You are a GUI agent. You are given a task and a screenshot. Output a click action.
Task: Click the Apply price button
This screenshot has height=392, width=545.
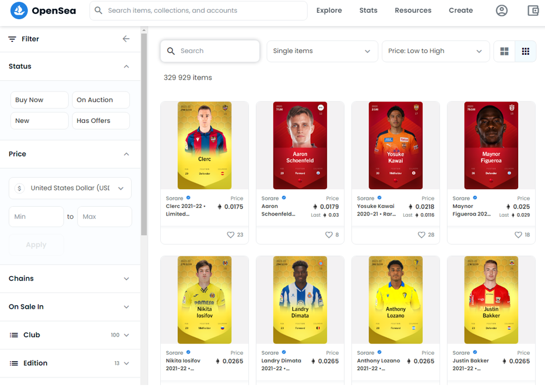point(36,245)
